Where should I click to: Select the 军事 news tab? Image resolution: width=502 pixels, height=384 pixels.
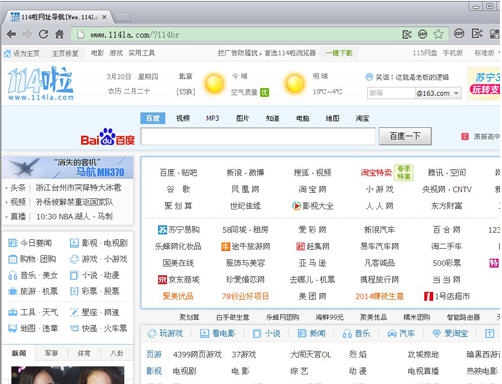[51, 353]
